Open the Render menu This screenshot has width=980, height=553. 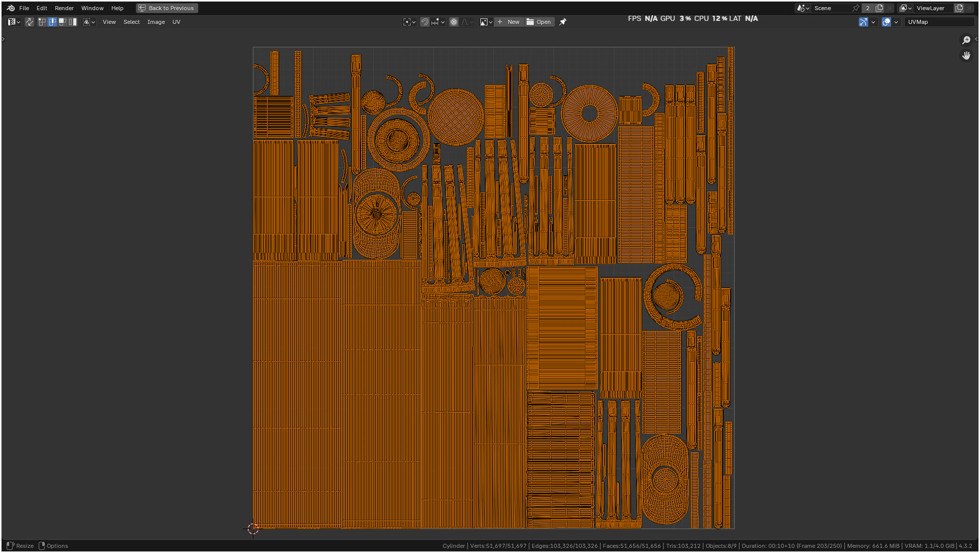tap(64, 8)
